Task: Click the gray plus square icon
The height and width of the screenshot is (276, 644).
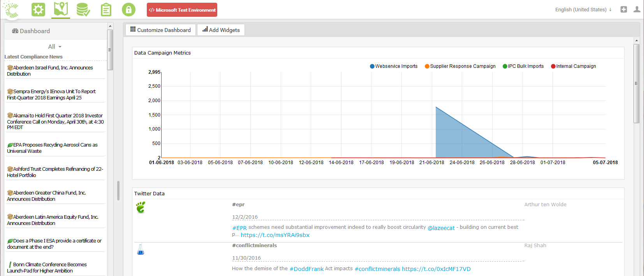Action: tap(624, 9)
